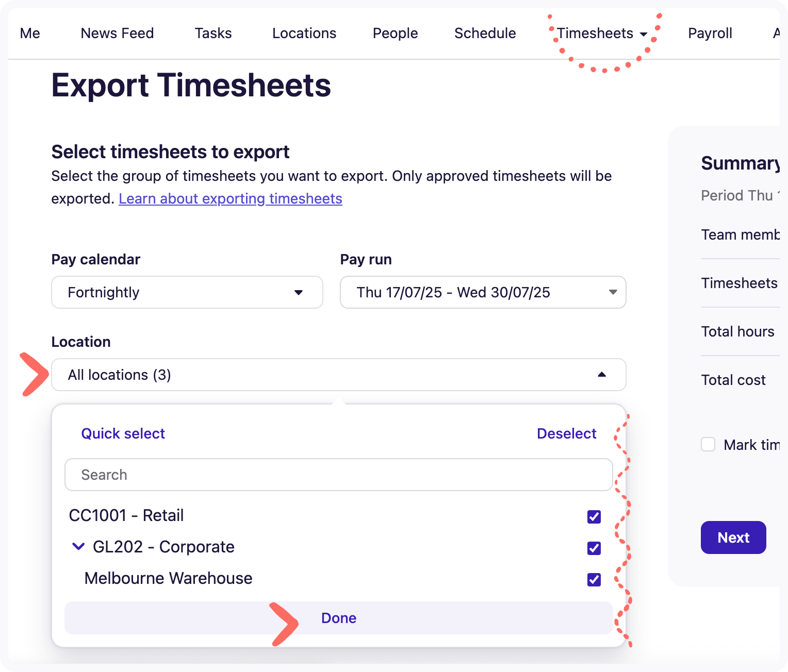Screen dimensions: 788x672
Task: Click the Done button in location list
Action: click(338, 618)
